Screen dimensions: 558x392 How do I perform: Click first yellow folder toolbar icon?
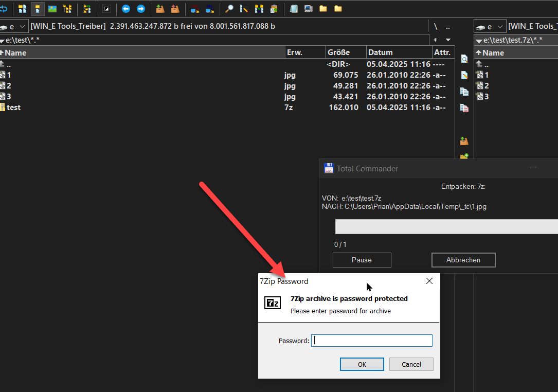[323, 9]
